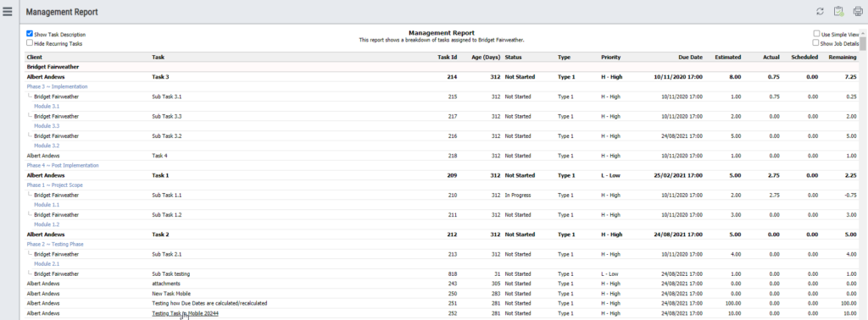Click the report subtitle about Bridget Fairweather
The height and width of the screenshot is (320, 868).
(x=441, y=40)
